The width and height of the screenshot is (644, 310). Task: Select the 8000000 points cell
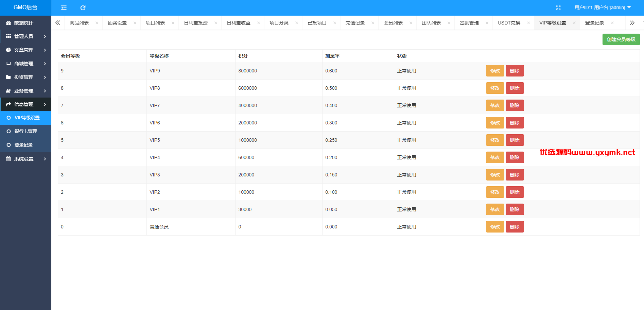[279, 71]
